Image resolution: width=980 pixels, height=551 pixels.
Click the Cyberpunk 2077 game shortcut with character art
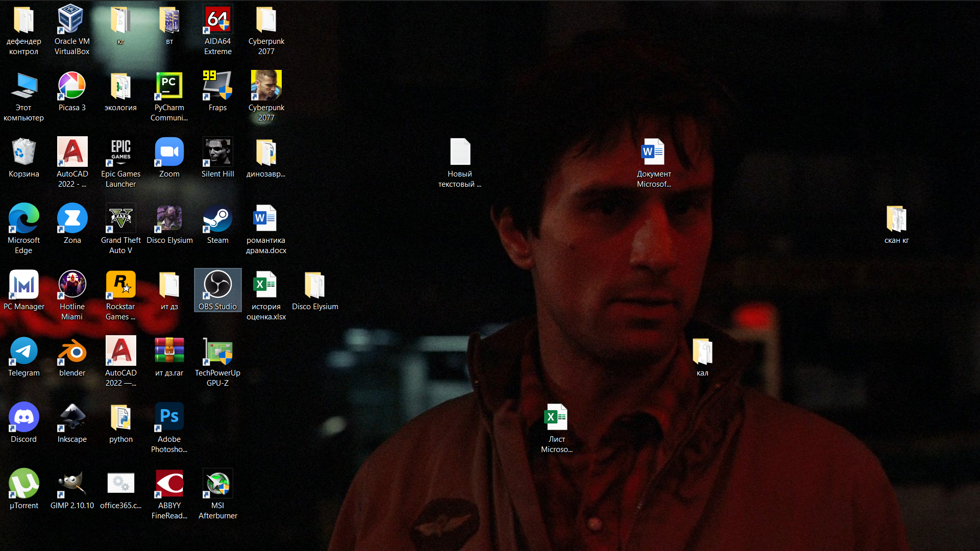pos(266,96)
